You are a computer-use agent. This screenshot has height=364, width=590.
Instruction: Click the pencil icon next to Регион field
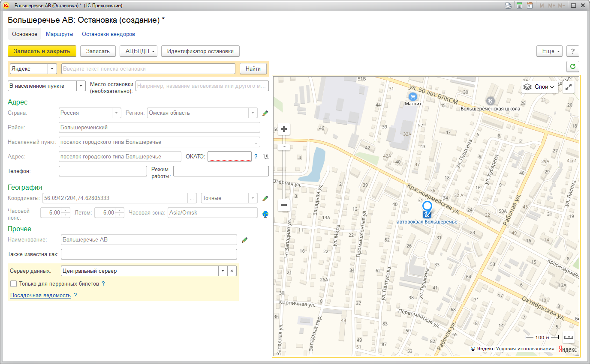265,113
